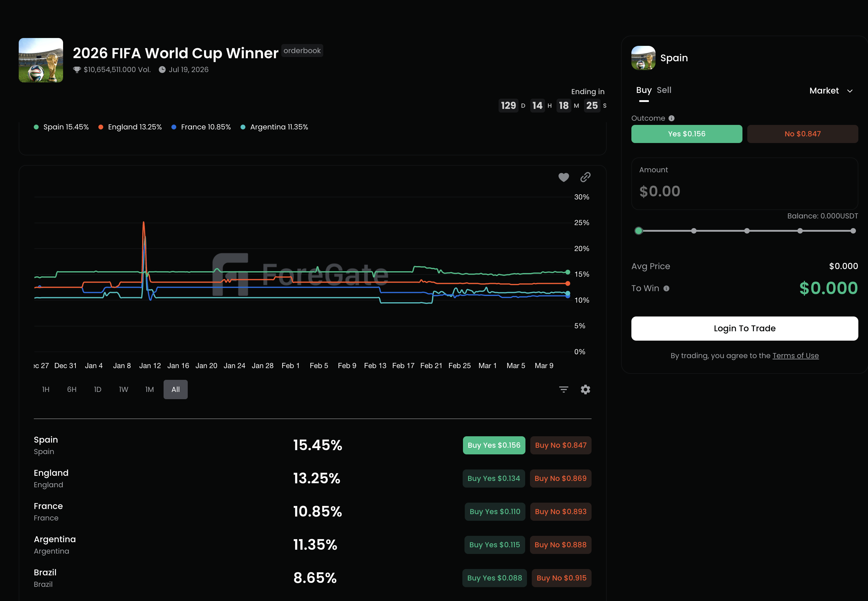868x601 pixels.
Task: Click the Spain row name in outcomes list
Action: pos(46,440)
